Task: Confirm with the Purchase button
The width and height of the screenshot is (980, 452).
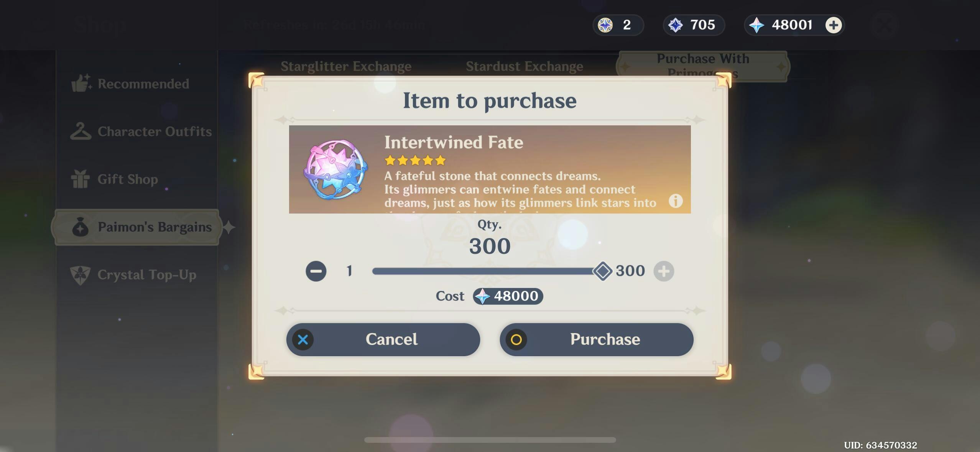Action: click(x=596, y=339)
